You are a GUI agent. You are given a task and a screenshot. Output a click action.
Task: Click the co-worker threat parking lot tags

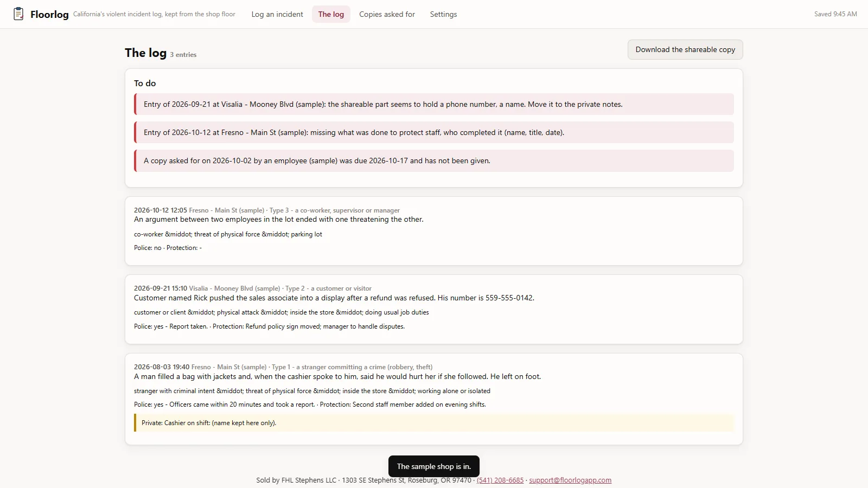coord(228,234)
